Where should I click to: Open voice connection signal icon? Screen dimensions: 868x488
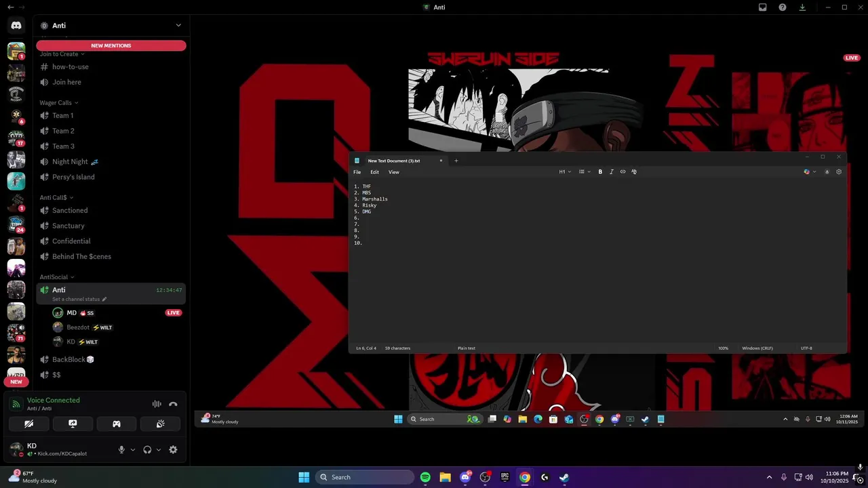(x=16, y=404)
